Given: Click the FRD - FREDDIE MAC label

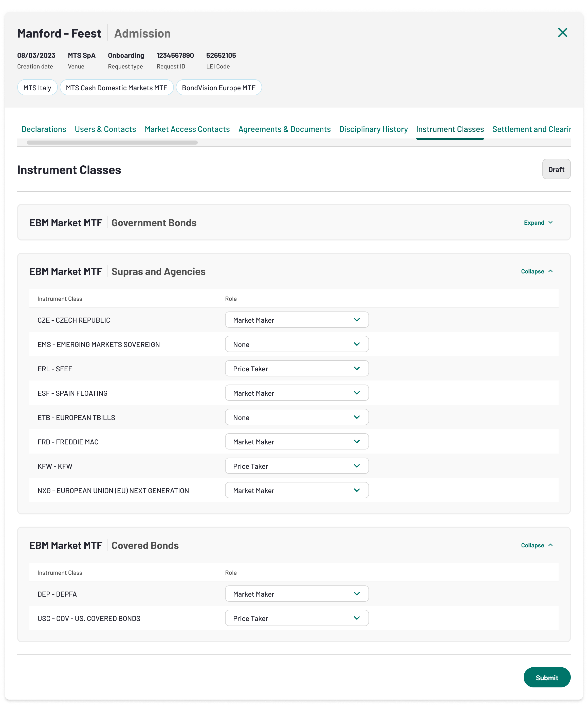Looking at the screenshot, I should click(68, 442).
